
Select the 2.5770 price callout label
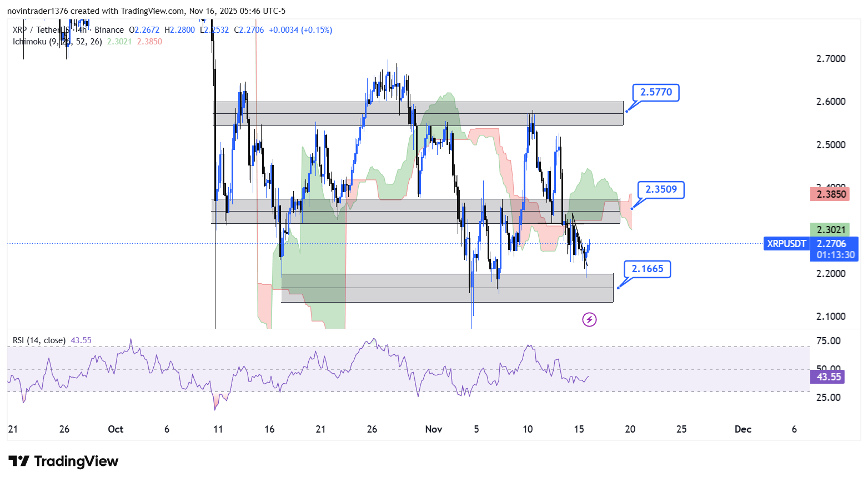(656, 92)
